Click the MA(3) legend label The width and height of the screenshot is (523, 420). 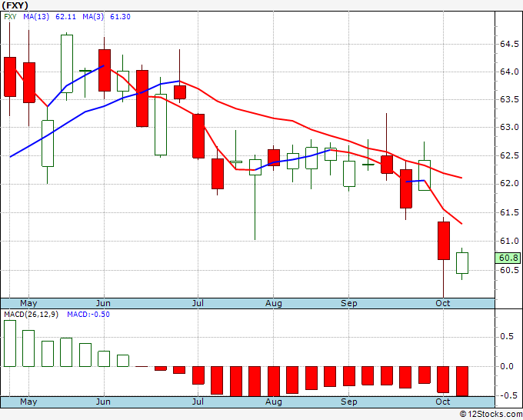pyautogui.click(x=93, y=17)
